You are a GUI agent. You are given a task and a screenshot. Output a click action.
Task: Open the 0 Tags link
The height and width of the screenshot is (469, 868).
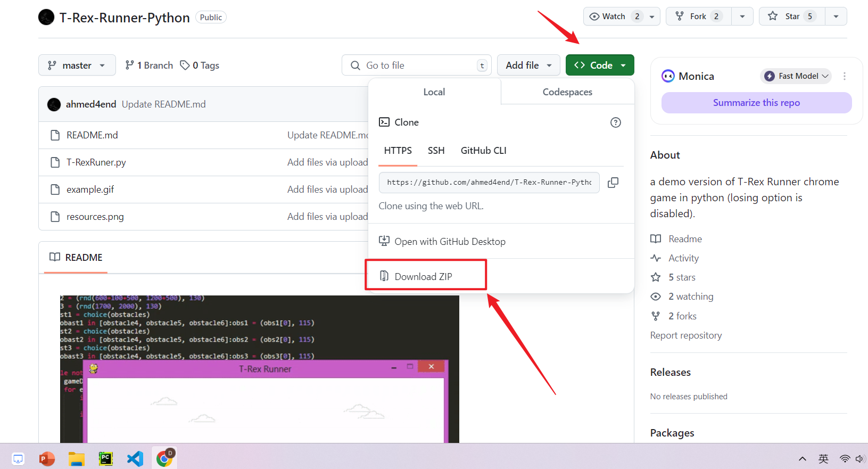pos(200,65)
